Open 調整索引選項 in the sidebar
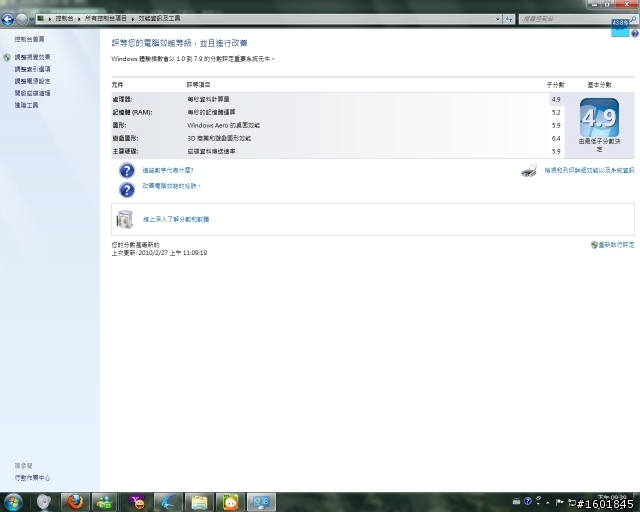The image size is (640, 512). 33,69
